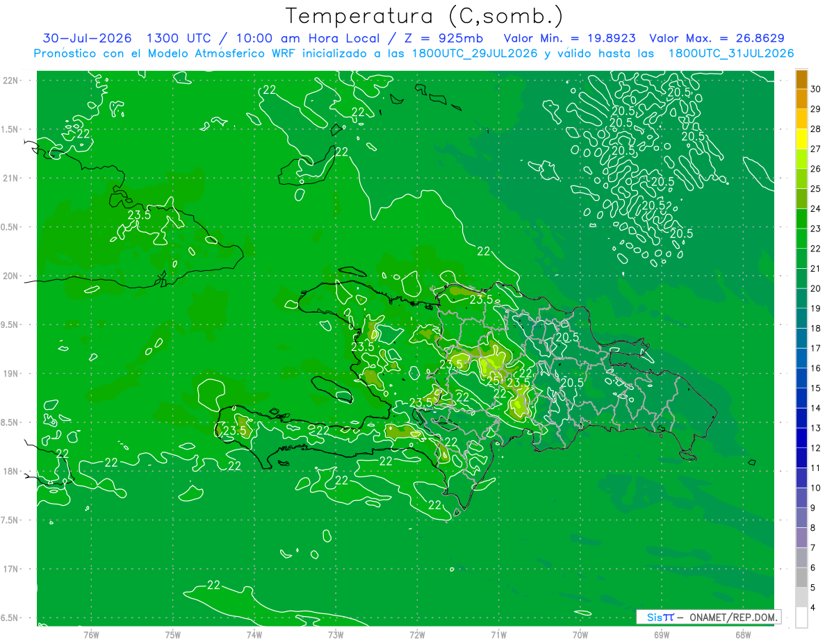Click the "17N" latitude axis label
This screenshot has height=644, width=834.
pyautogui.click(x=11, y=569)
